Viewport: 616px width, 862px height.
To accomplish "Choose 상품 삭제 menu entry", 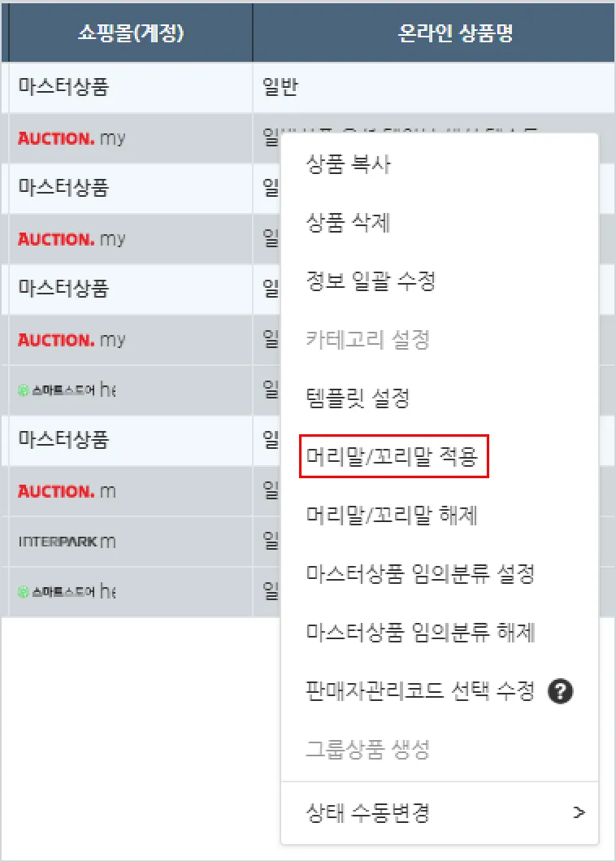I will point(348,223).
